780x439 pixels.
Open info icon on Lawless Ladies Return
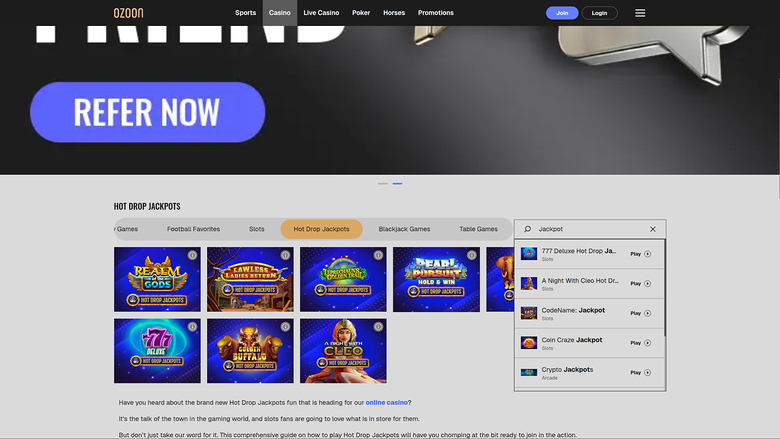point(285,255)
